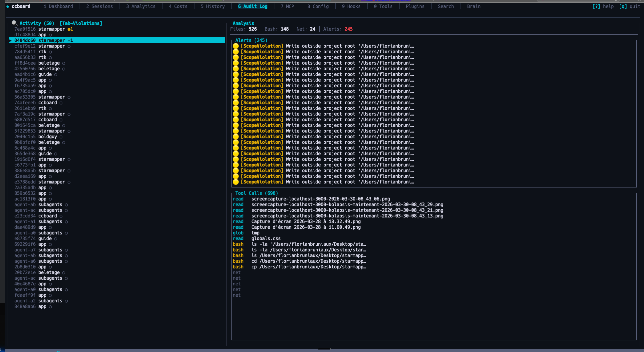Select the read globals.css tool call
644x352 pixels.
coord(257,238)
